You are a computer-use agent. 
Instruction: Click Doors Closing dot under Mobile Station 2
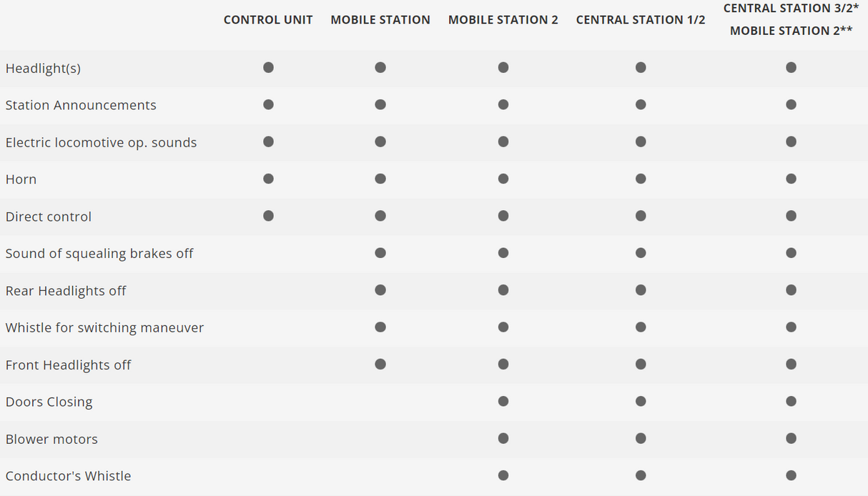coord(503,402)
